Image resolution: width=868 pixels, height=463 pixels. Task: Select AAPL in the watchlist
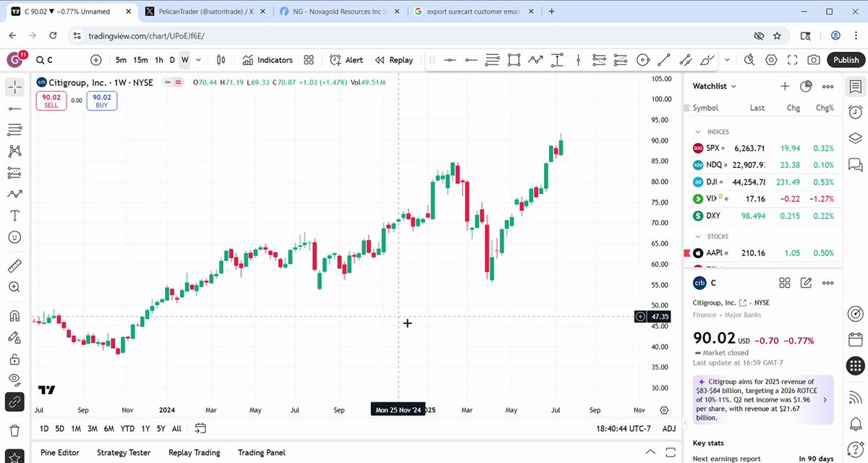[x=763, y=253]
